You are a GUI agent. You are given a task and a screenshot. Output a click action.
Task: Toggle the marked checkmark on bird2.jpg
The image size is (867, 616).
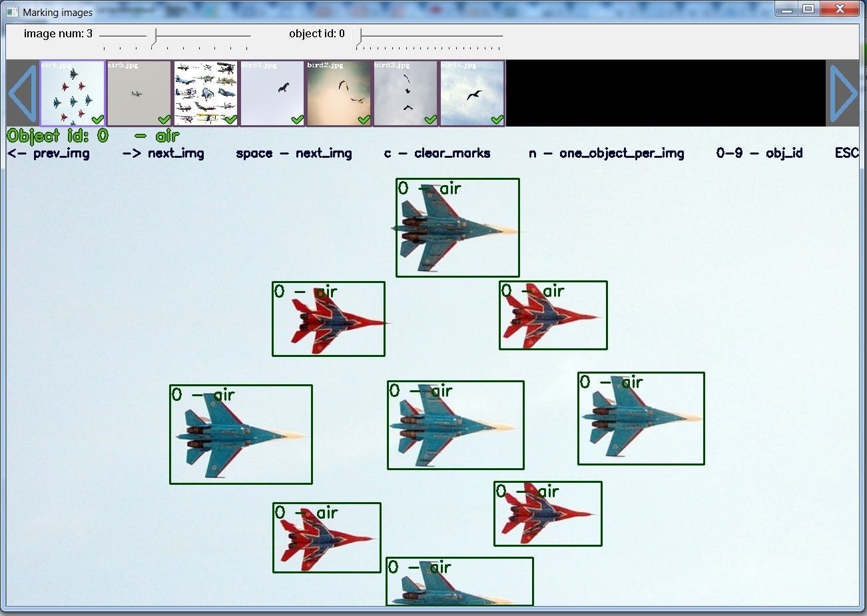coord(364,120)
